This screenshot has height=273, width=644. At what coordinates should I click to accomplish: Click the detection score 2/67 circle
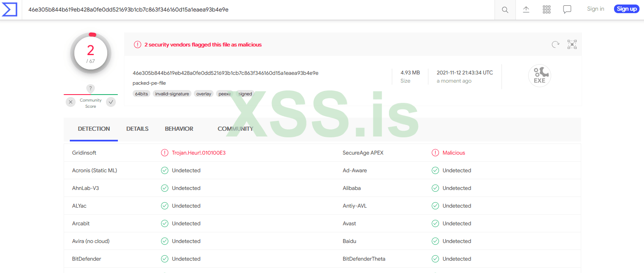(x=91, y=53)
